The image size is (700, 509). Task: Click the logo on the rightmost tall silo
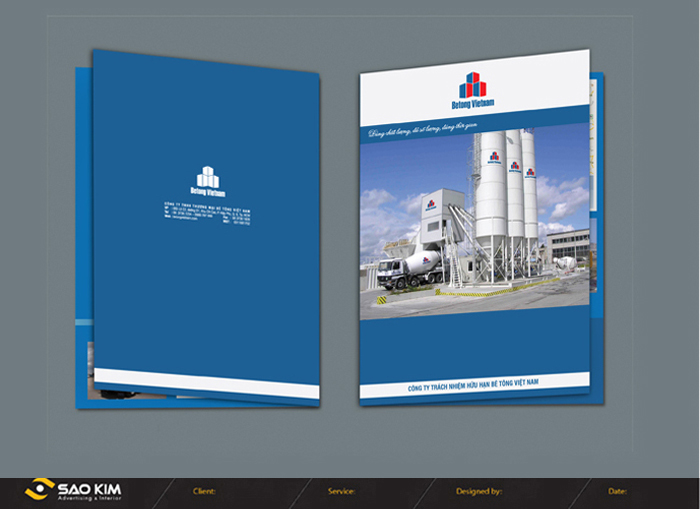pos(530,172)
